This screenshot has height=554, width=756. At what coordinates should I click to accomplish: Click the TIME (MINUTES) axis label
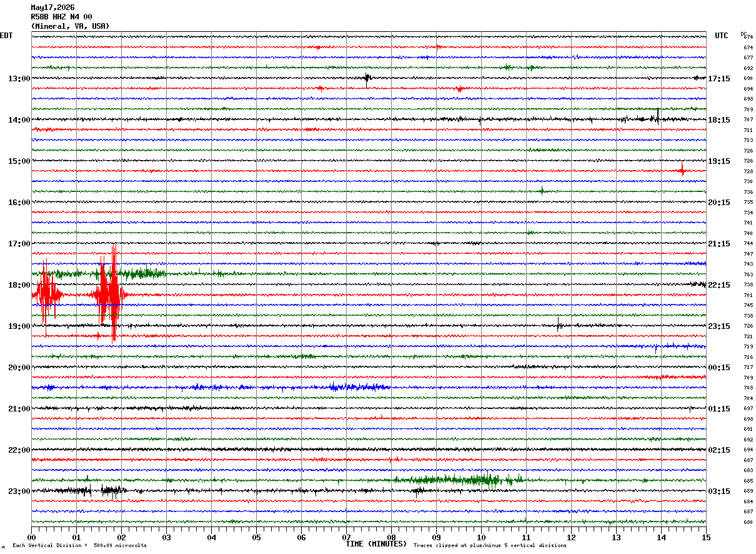pyautogui.click(x=376, y=544)
